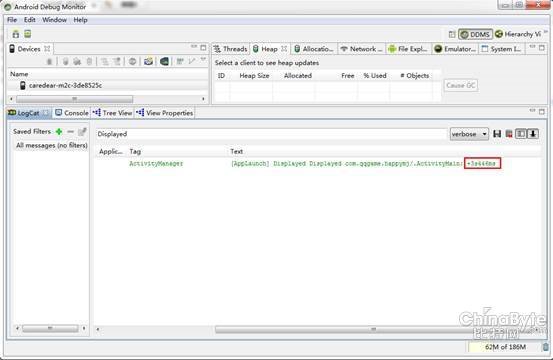Select the ActivityManager log entry

[317, 163]
